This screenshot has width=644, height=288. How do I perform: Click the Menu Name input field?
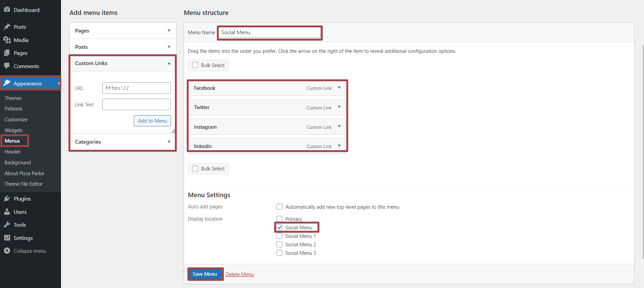[270, 33]
